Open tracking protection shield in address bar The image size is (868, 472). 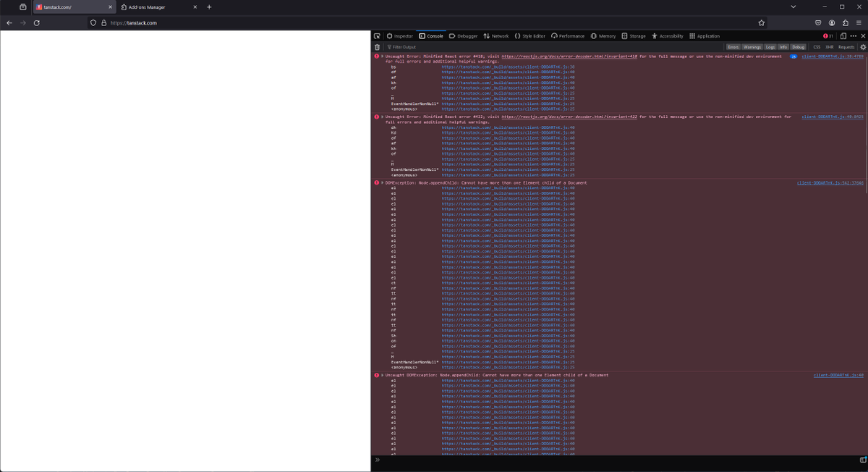pos(93,23)
